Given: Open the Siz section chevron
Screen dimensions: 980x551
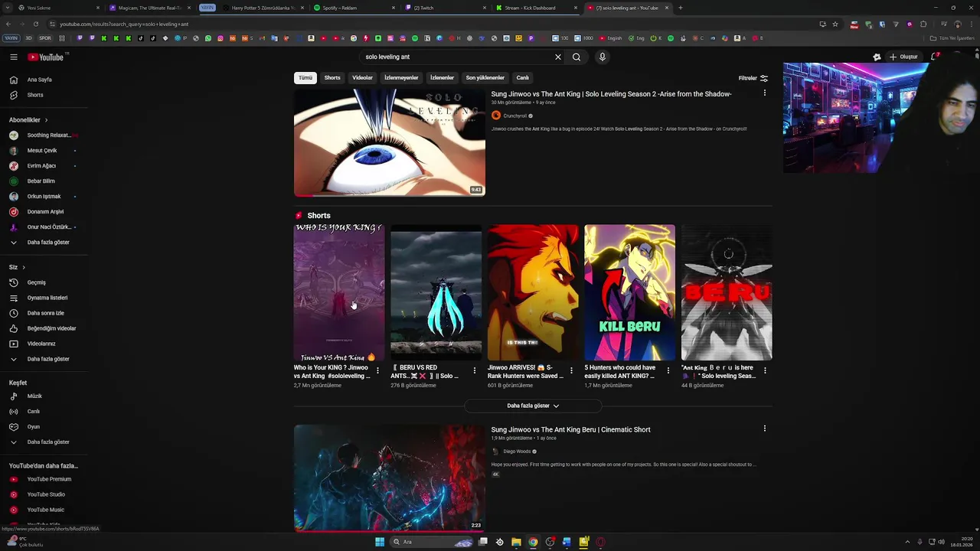Looking at the screenshot, I should (x=24, y=267).
